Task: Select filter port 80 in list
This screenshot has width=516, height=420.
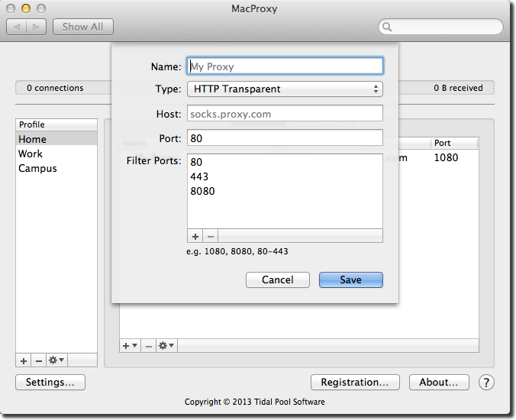Action: (285, 162)
